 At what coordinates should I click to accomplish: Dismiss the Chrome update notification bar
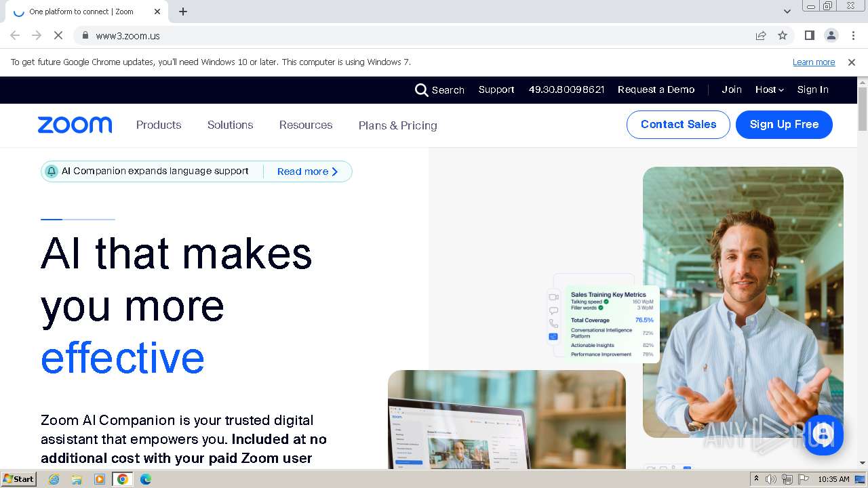click(x=852, y=62)
